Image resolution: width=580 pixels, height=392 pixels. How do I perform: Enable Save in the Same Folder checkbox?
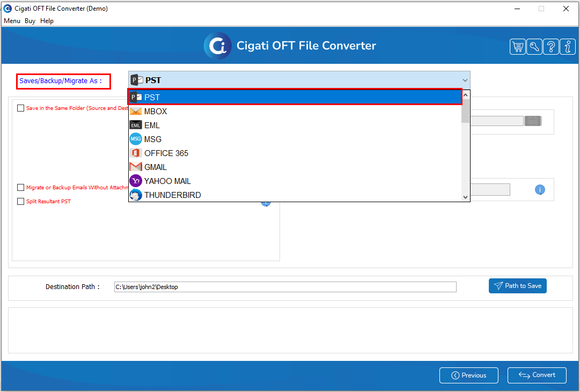21,108
